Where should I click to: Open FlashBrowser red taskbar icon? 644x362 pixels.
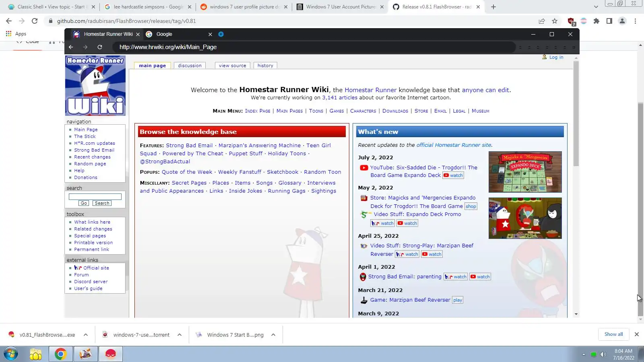[x=110, y=354]
